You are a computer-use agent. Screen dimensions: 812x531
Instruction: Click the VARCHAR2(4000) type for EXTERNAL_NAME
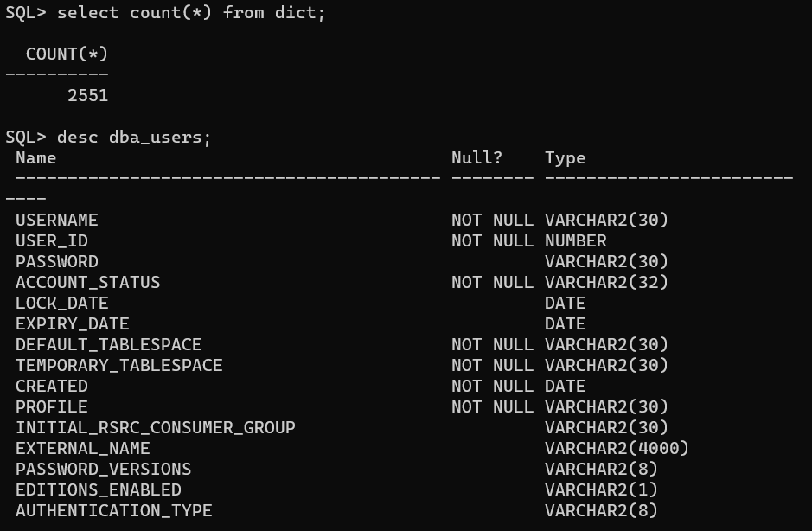coord(617,448)
